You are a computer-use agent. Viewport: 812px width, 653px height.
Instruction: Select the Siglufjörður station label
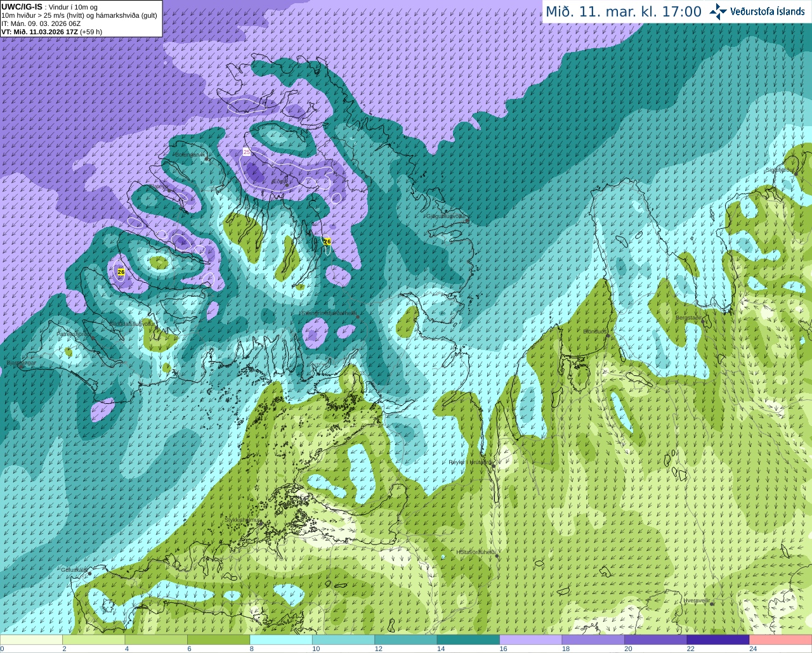coord(780,170)
